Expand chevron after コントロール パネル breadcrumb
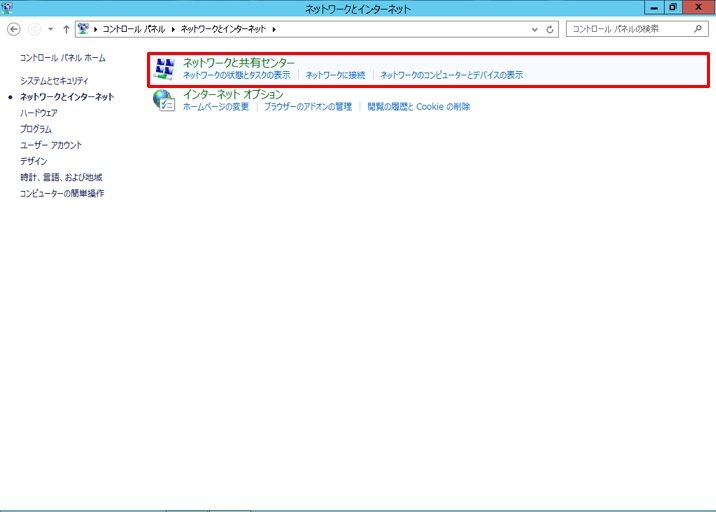This screenshot has width=716, height=512. (175, 30)
